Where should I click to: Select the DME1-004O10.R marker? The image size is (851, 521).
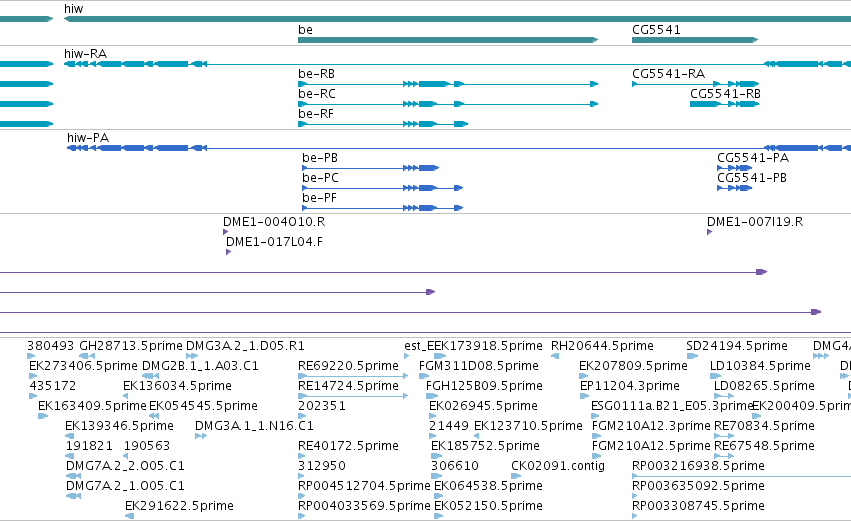[225, 232]
